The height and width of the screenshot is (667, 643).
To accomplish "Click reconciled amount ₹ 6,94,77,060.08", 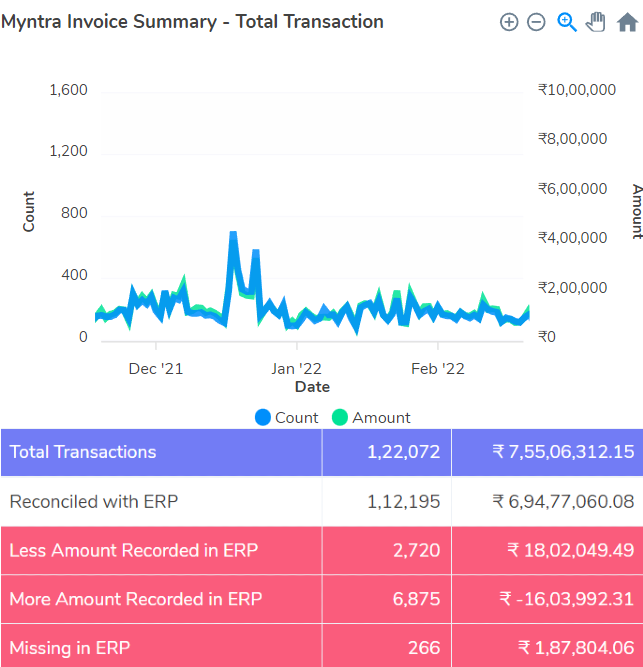I will pos(563,502).
